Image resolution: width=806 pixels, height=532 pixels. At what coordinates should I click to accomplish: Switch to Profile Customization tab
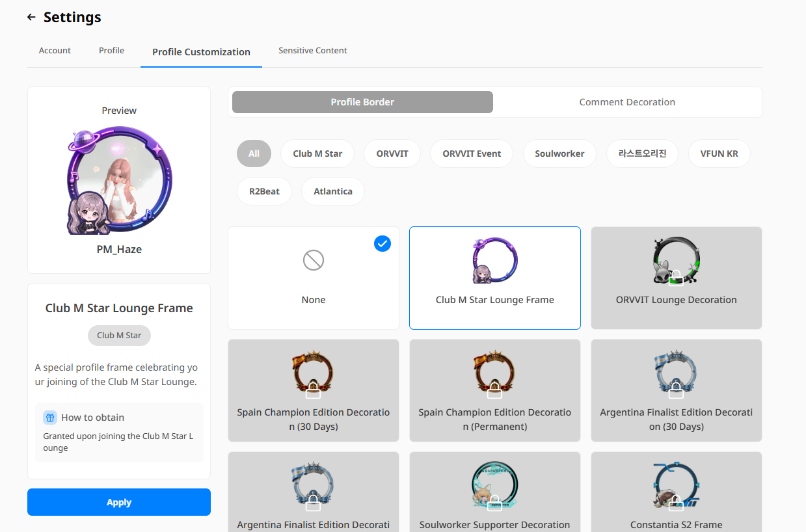coord(201,52)
